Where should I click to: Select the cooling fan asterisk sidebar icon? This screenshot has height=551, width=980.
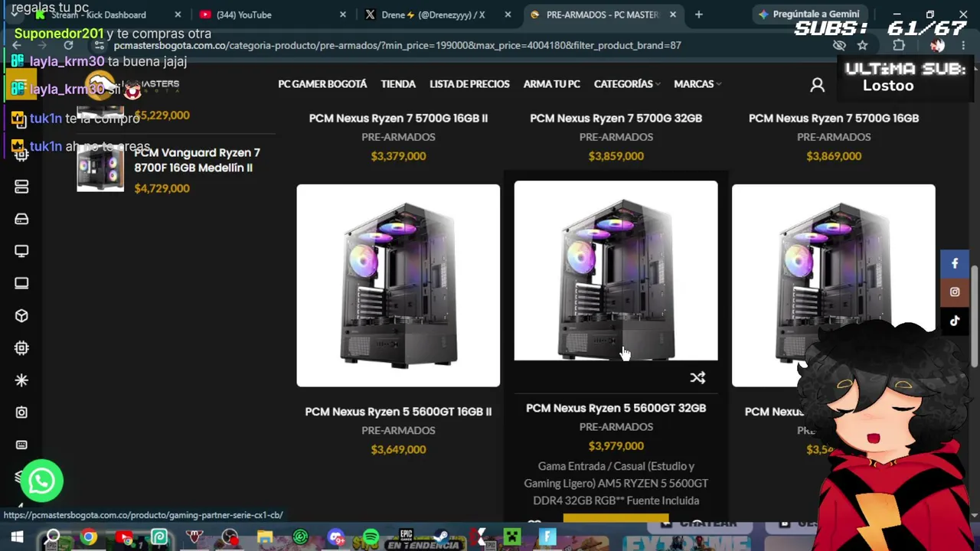tap(21, 380)
